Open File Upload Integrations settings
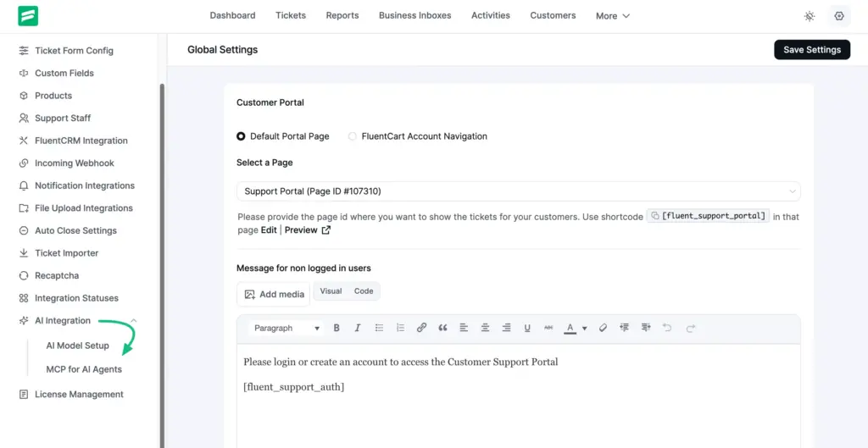The width and height of the screenshot is (868, 448). point(84,208)
